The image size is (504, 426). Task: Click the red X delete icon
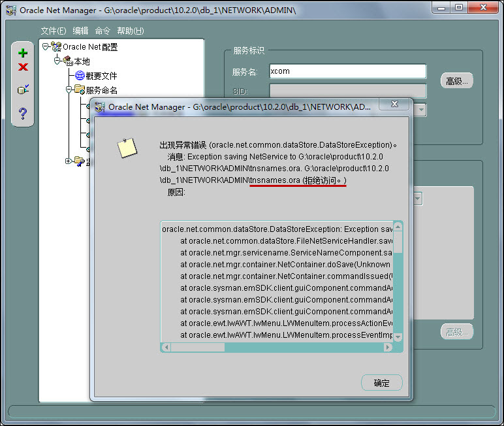[23, 67]
